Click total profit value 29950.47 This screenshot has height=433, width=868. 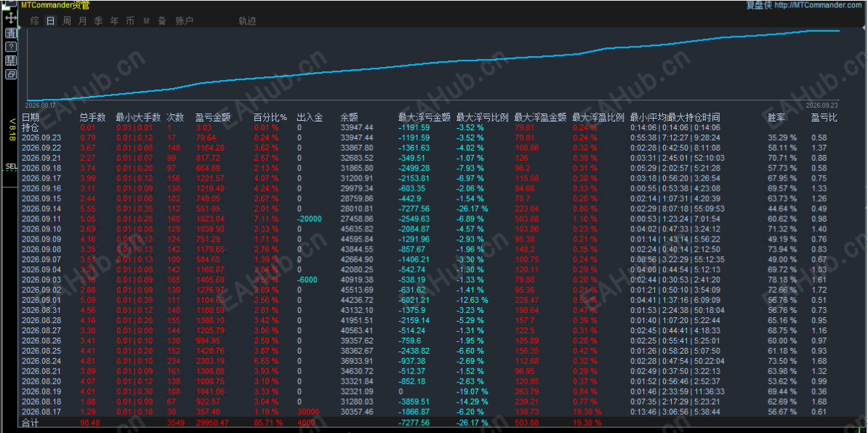pyautogui.click(x=212, y=423)
